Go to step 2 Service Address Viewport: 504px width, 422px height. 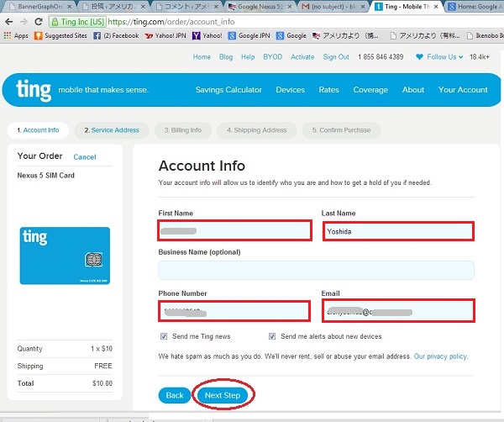tap(112, 130)
